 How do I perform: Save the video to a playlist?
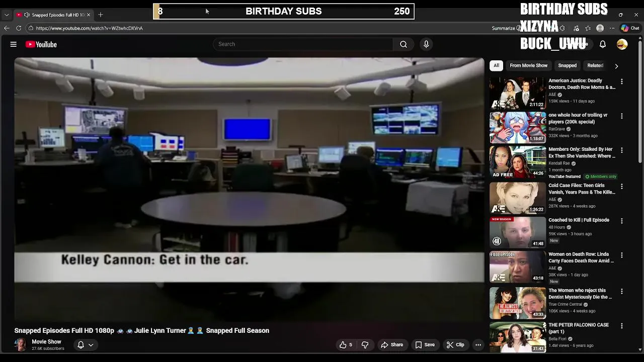(x=425, y=345)
